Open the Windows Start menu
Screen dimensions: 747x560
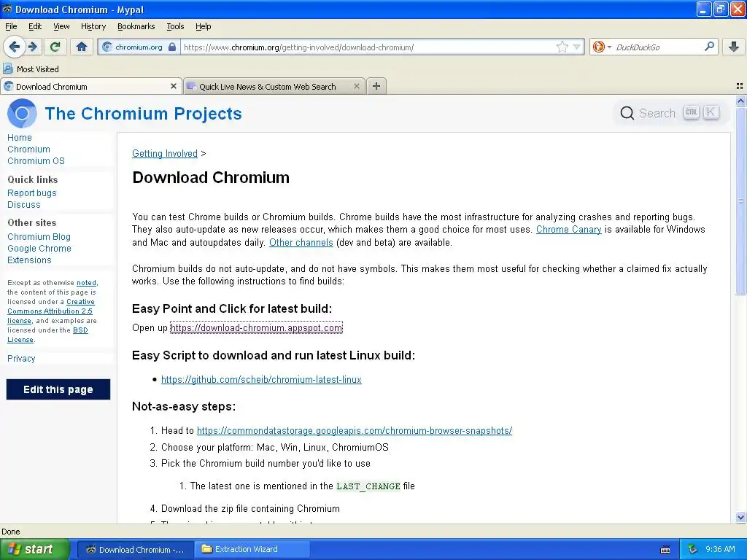coord(35,549)
